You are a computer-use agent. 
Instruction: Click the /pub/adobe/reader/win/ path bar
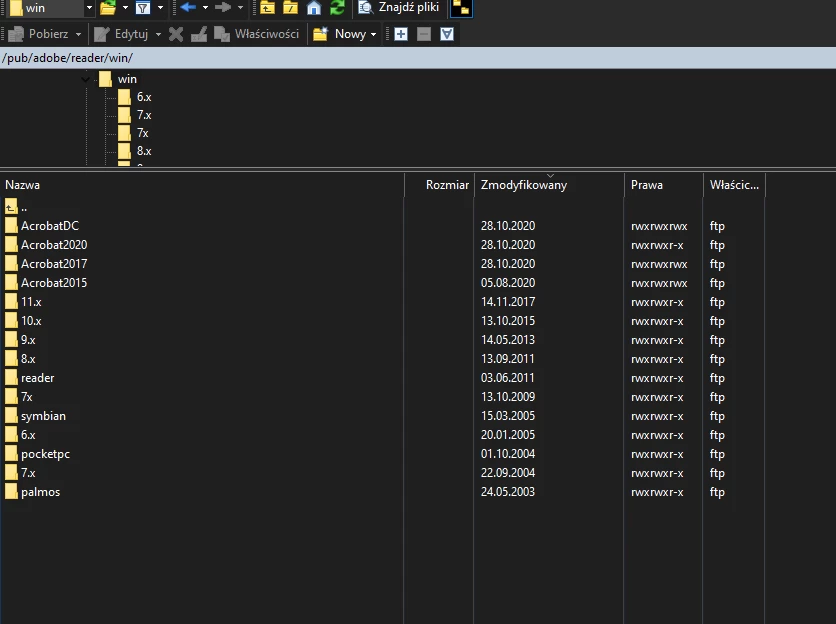pyautogui.click(x=418, y=58)
